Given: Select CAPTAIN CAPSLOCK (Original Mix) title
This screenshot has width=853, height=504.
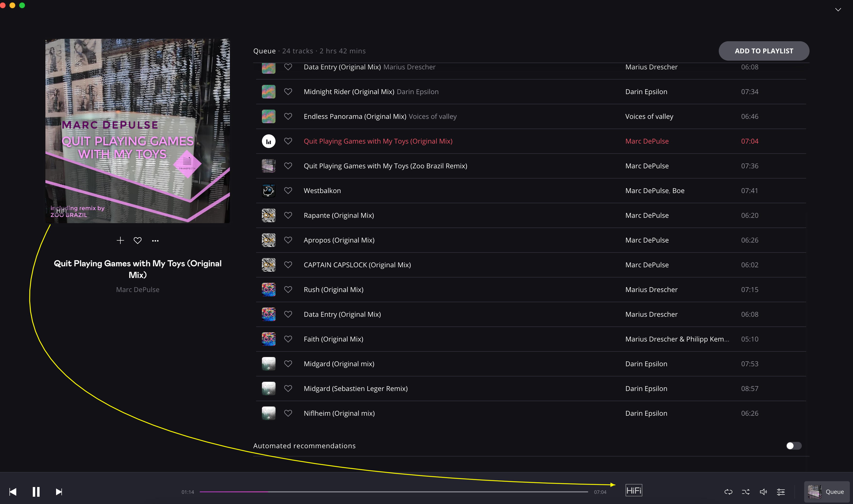Looking at the screenshot, I should pos(357,265).
